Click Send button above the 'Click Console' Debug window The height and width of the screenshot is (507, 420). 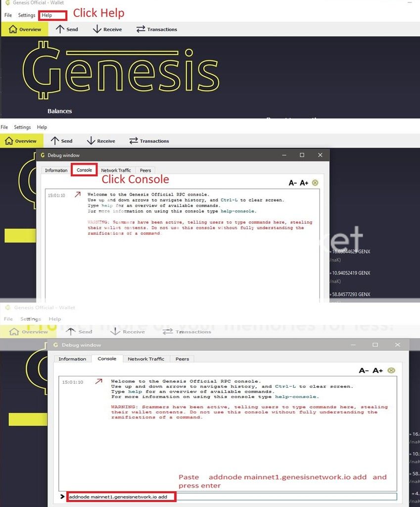click(x=61, y=141)
